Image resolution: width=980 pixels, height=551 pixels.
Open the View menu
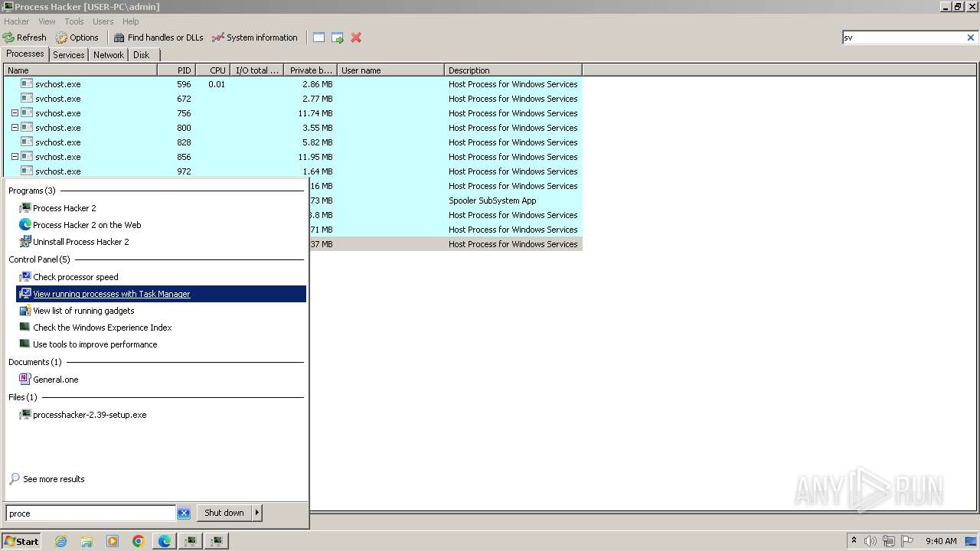pos(47,21)
